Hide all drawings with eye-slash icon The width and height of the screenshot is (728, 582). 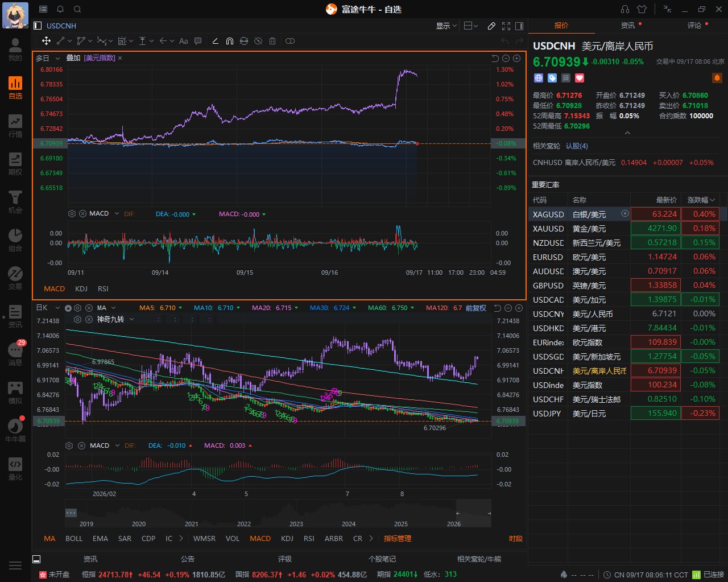point(258,41)
